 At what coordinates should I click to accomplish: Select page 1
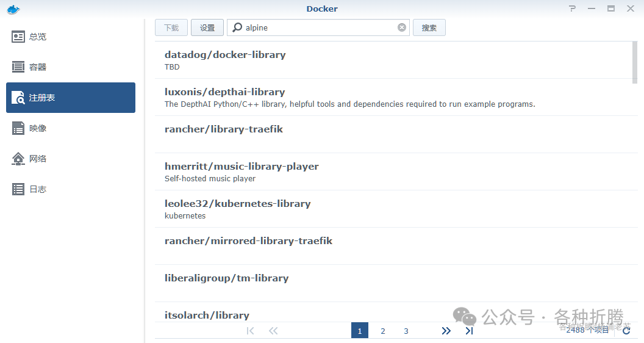360,331
